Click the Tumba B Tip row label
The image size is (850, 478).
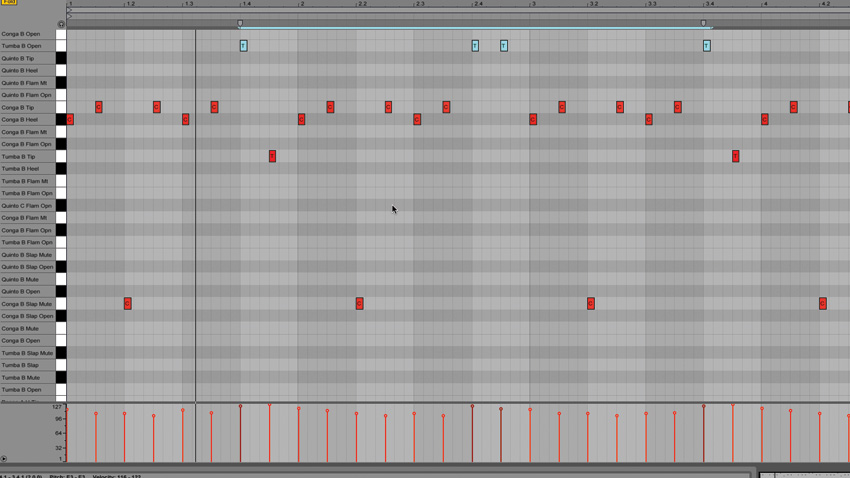coord(18,157)
